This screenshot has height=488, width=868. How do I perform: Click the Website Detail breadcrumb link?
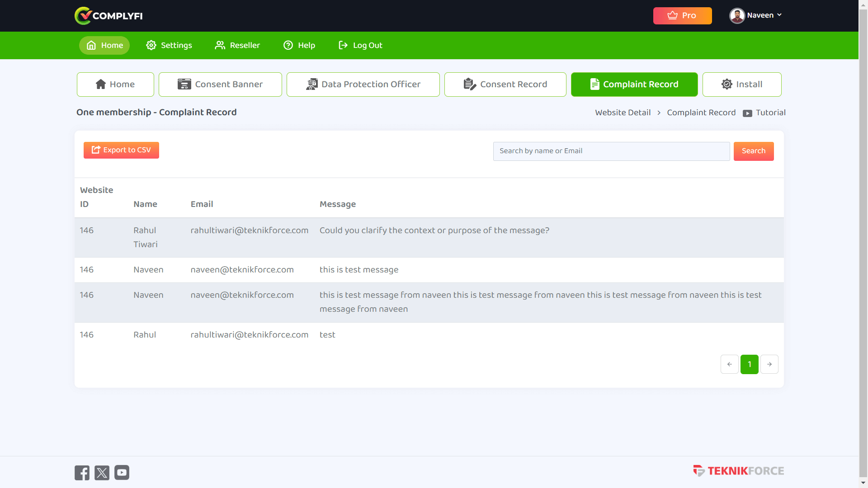623,113
